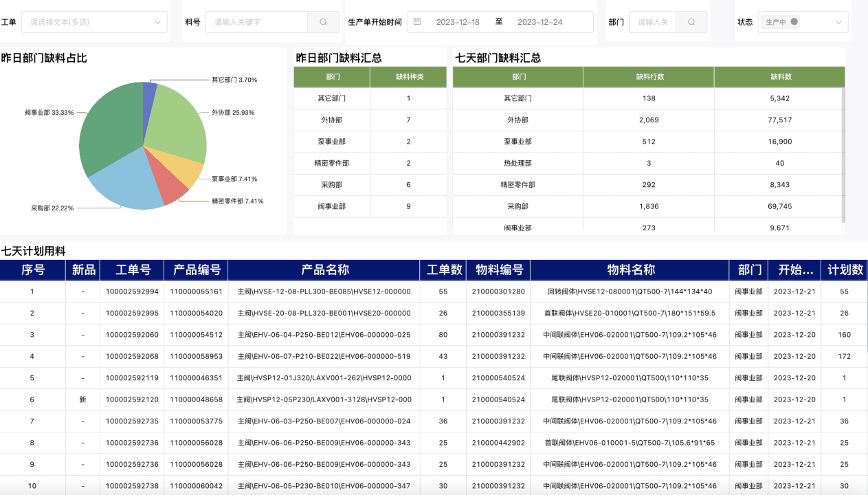Click 物料编号 column header
The width and height of the screenshot is (868, 495).
pyautogui.click(x=498, y=270)
